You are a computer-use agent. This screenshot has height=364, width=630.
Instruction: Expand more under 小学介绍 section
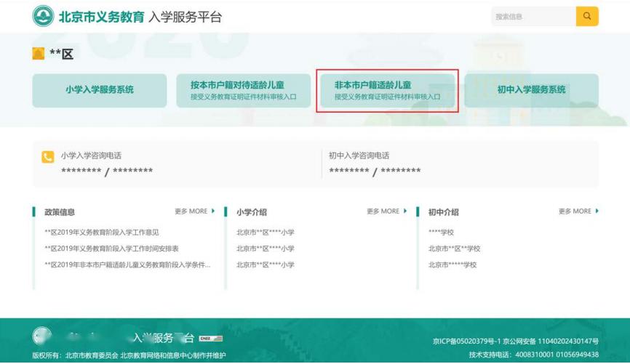tap(386, 211)
